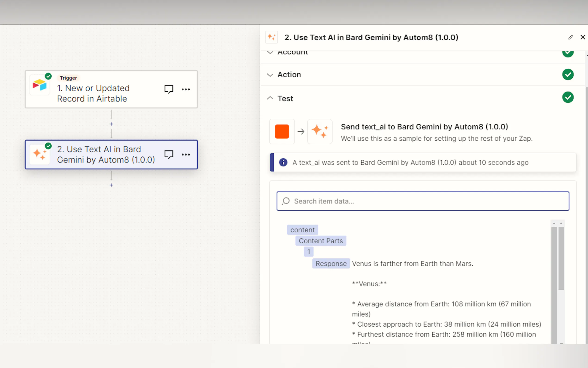588x368 pixels.
Task: Select the Content Parts data key
Action: pos(320,241)
